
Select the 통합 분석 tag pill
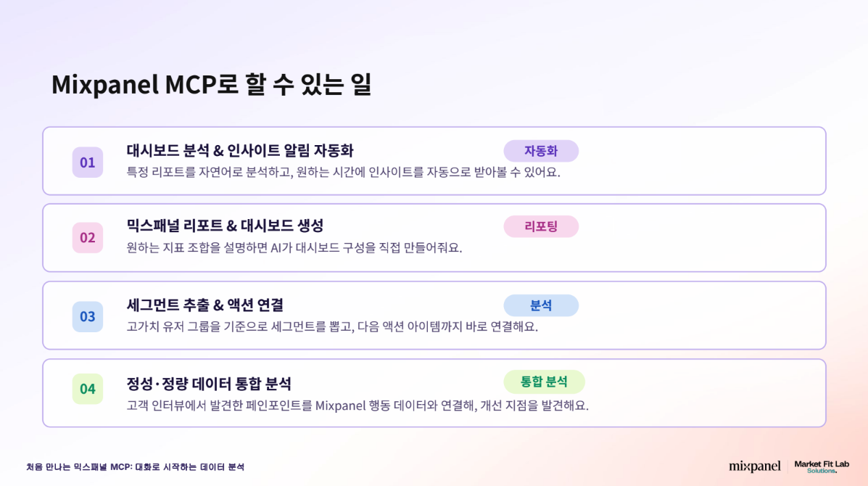coord(544,382)
